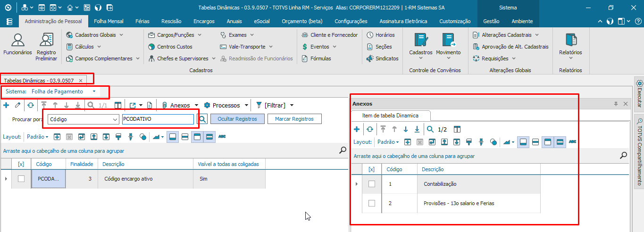Click the PCODATIVO search input field
This screenshot has height=232, width=644.
pyautogui.click(x=158, y=119)
